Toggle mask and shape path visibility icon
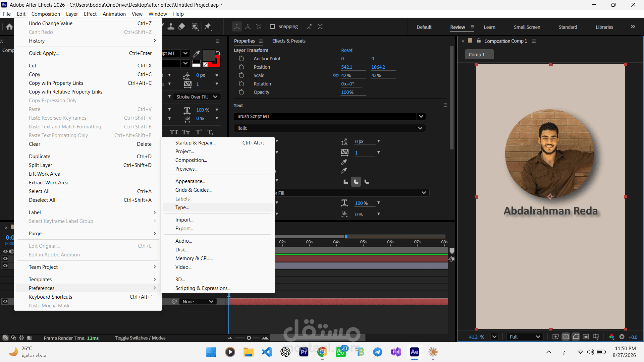 576,337
